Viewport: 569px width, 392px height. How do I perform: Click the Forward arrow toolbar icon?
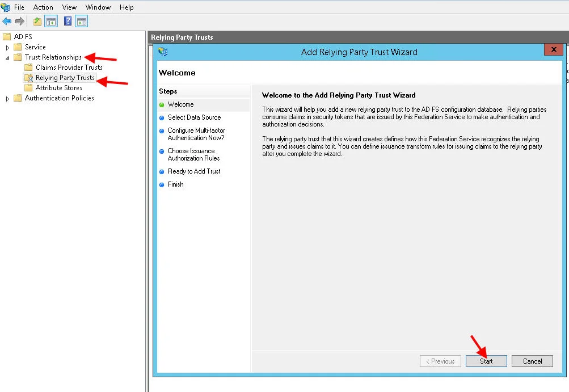click(x=20, y=22)
